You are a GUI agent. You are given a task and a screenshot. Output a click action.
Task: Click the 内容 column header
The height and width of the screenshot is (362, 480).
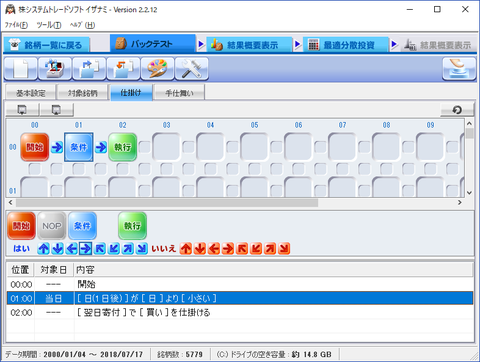(x=273, y=270)
